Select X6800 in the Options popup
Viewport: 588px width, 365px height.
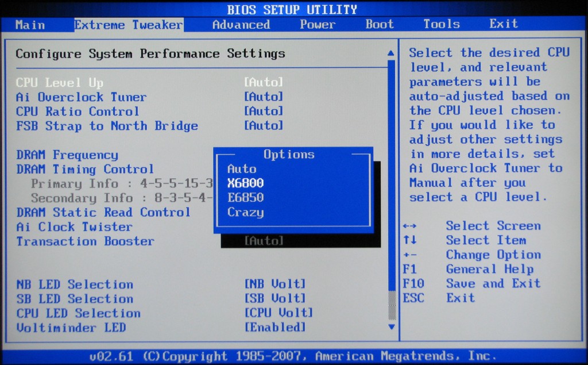245,183
